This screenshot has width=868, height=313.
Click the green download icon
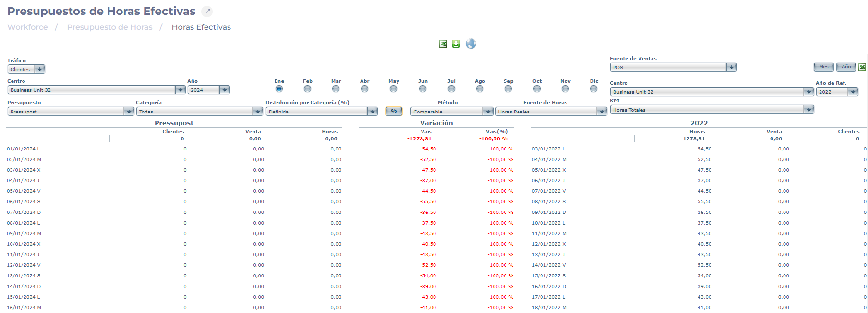(456, 44)
